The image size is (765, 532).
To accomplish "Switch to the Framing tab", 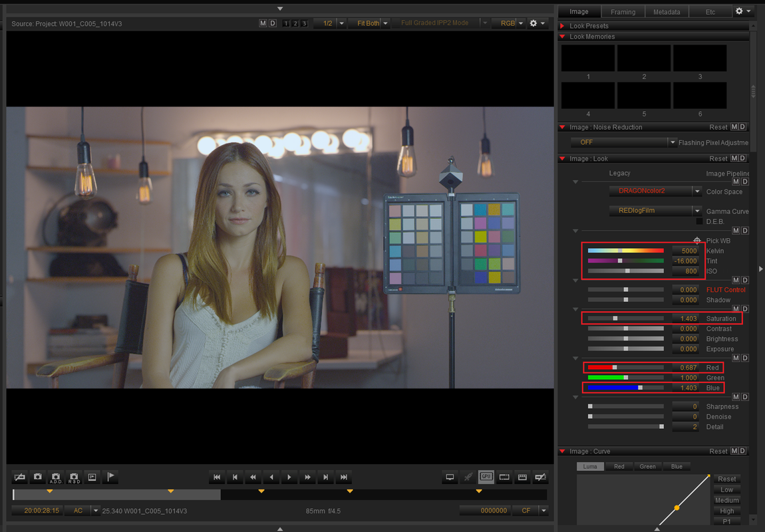I will click(623, 12).
